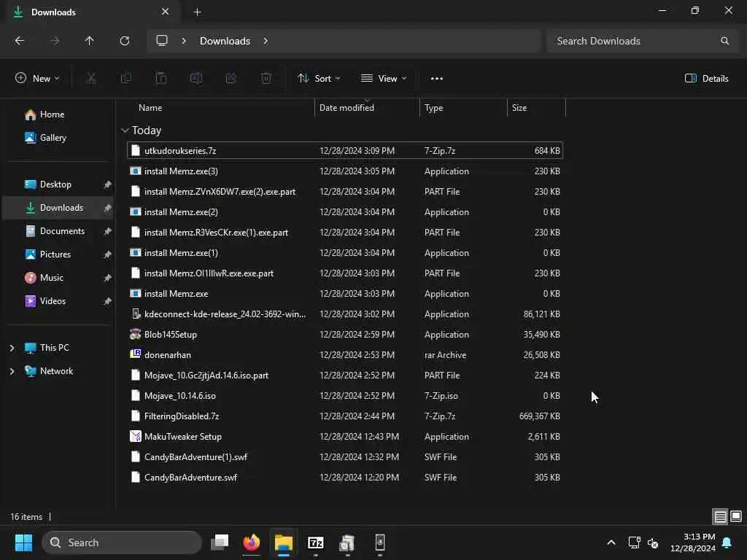
Task: Click the PC monitor icon in address bar
Action: click(x=162, y=41)
